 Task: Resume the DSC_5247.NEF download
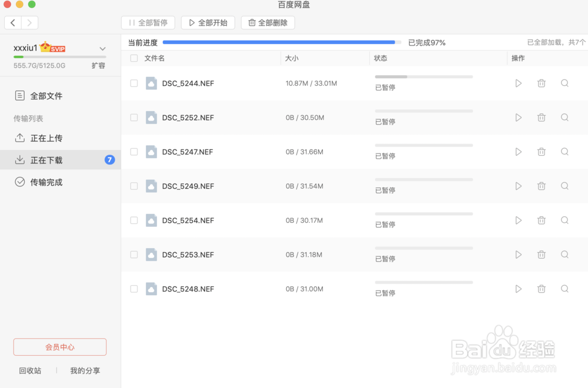pos(518,152)
